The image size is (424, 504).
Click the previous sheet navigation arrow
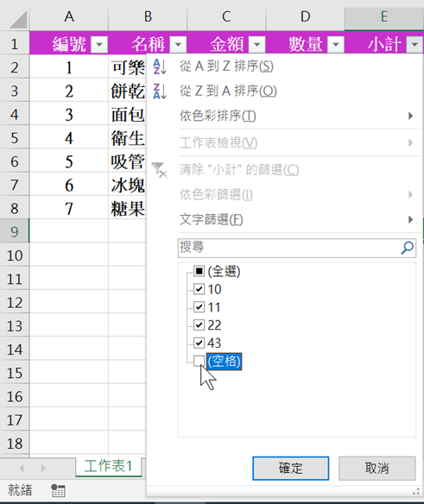(x=22, y=469)
